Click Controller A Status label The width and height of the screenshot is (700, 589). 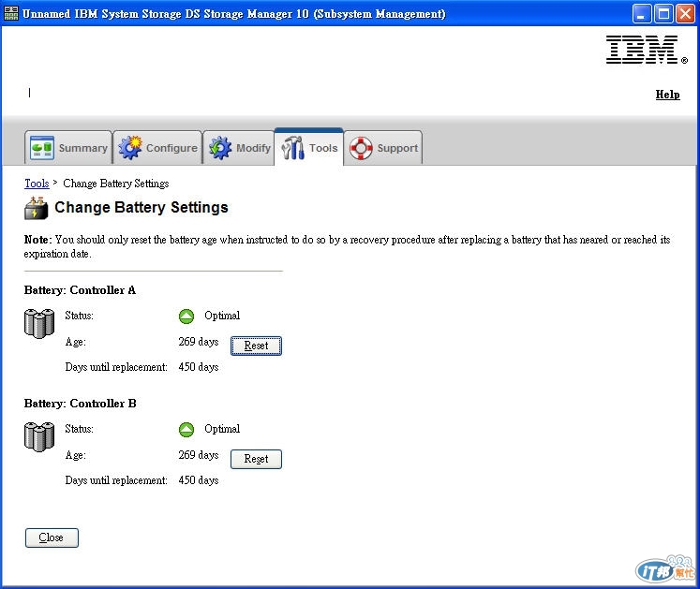[x=79, y=316]
